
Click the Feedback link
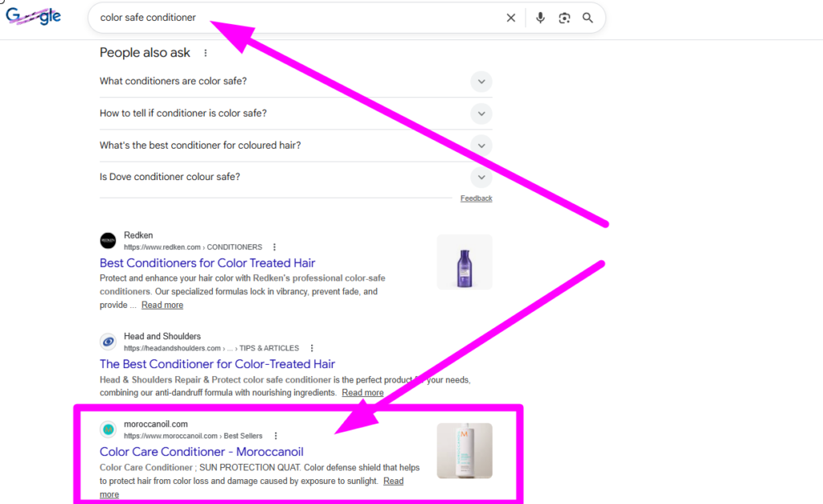[476, 198]
